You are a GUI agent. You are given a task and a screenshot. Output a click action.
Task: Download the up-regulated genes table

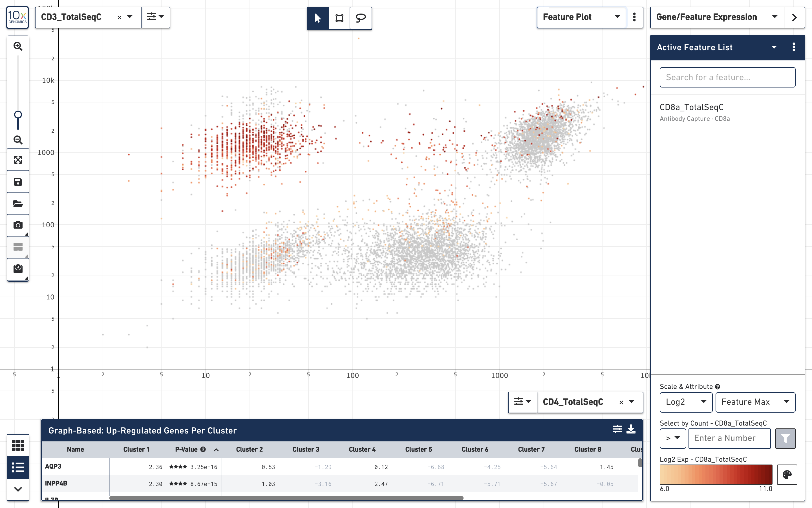pos(631,429)
